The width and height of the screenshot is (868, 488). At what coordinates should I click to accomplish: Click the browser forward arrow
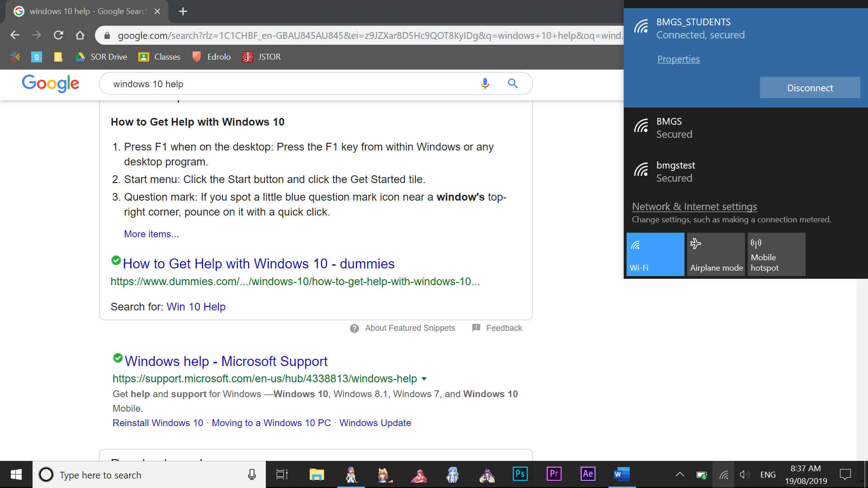[37, 35]
